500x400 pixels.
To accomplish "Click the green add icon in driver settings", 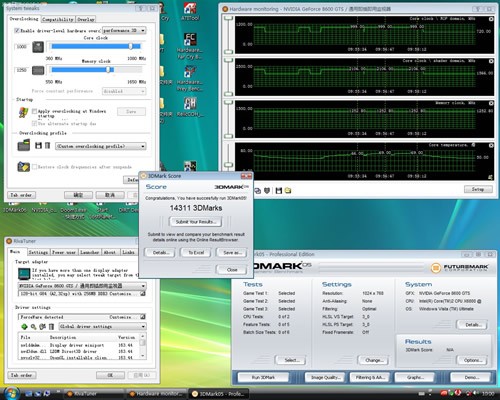I will [x=24, y=326].
